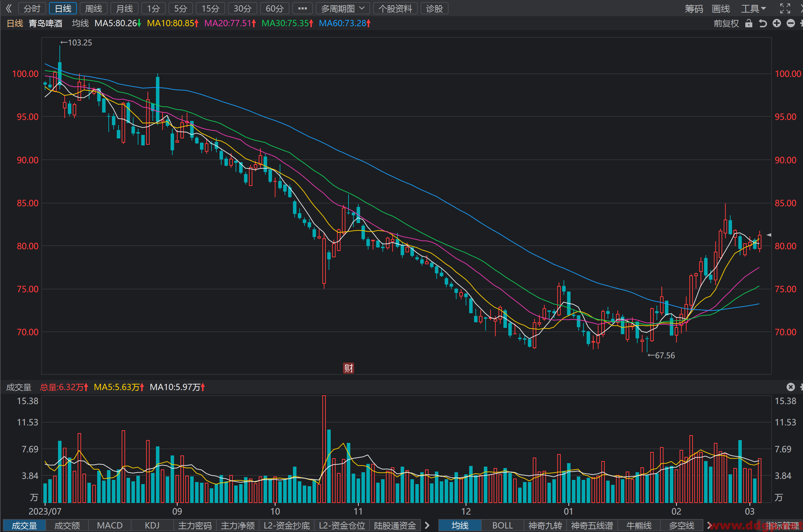Click the double-chevron back arrow icon
The width and height of the screenshot is (803, 532).
click(9, 8)
